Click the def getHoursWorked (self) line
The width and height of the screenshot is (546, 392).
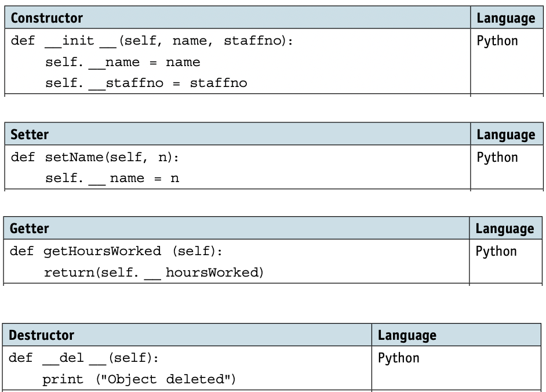[x=116, y=252]
